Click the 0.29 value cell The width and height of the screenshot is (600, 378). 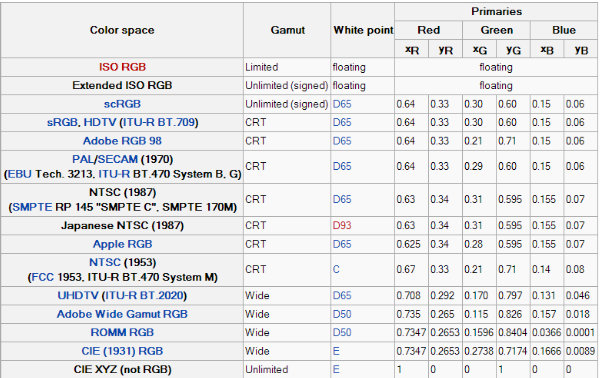coord(479,166)
